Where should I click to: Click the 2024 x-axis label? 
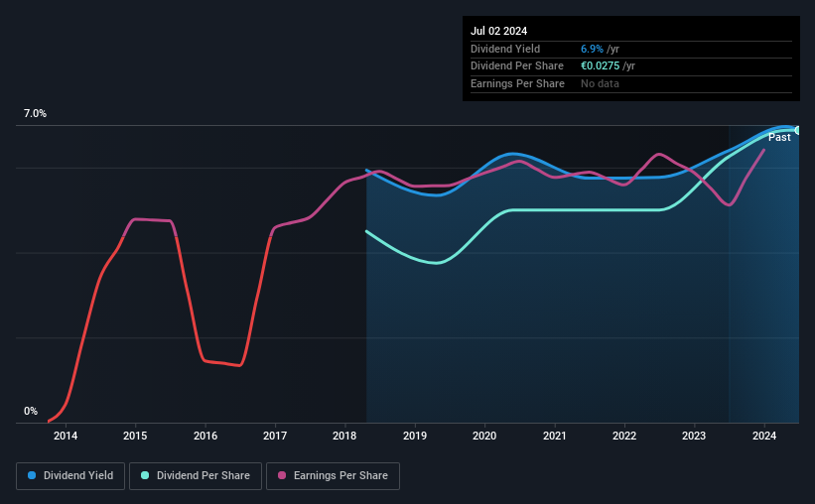(764, 436)
